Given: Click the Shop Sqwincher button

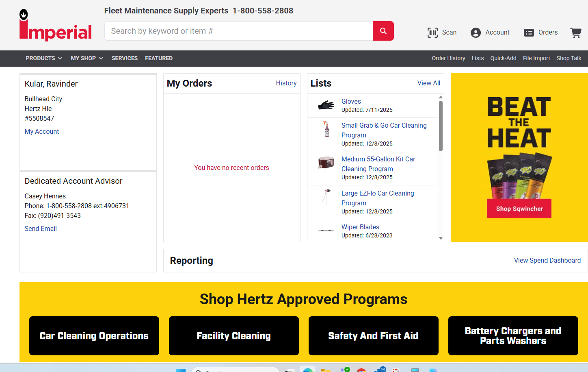Looking at the screenshot, I should pos(519,209).
